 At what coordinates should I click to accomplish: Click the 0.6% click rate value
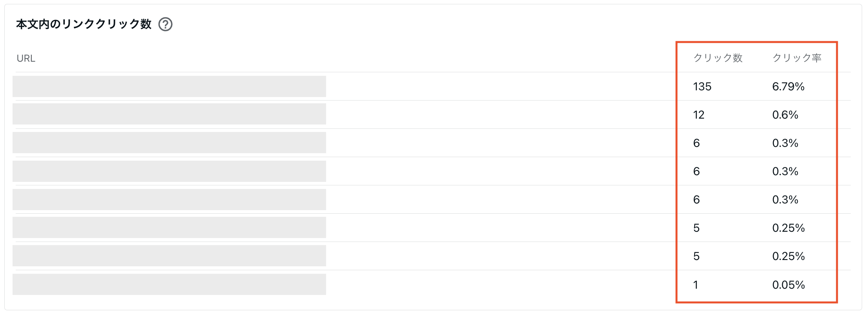(785, 115)
